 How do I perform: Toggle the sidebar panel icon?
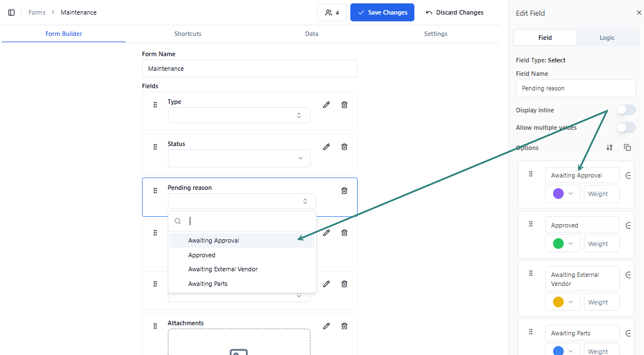(x=11, y=12)
